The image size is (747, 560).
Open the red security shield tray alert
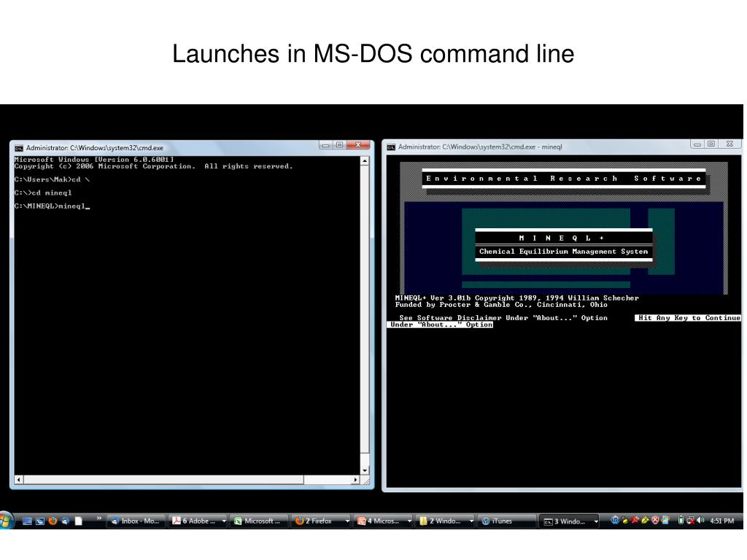pyautogui.click(x=655, y=520)
